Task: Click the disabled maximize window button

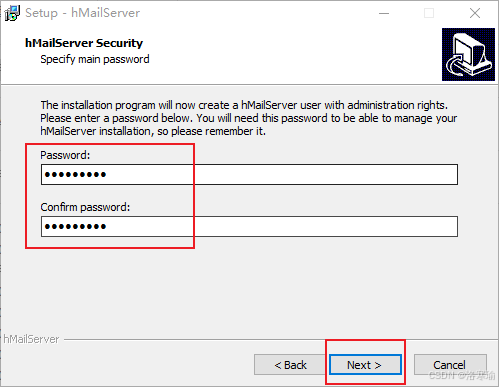Action: [x=429, y=13]
